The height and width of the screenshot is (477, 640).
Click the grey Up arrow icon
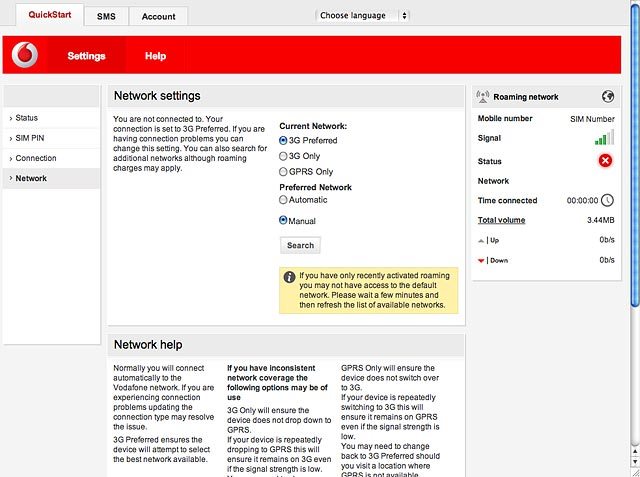(x=481, y=241)
